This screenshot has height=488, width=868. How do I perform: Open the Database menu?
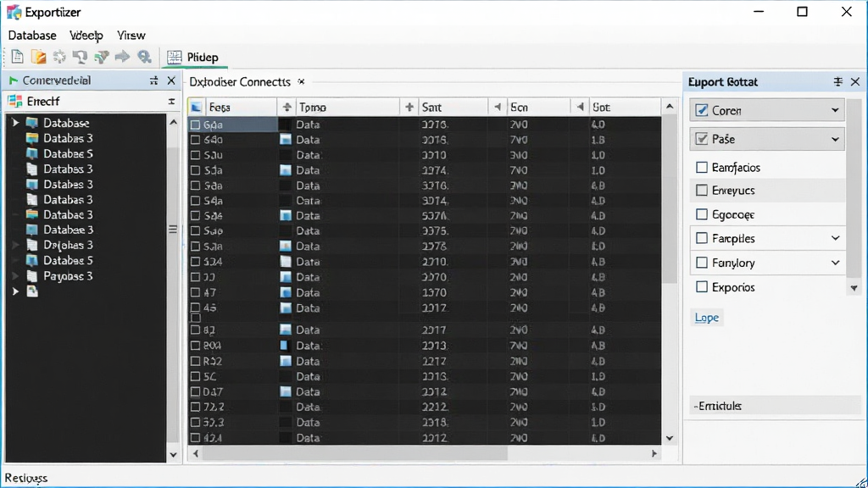click(x=32, y=36)
